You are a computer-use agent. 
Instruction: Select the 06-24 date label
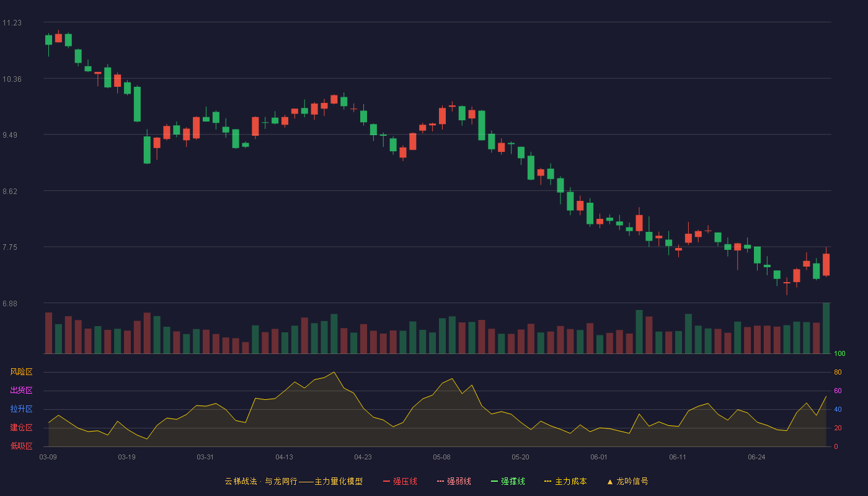pos(756,457)
